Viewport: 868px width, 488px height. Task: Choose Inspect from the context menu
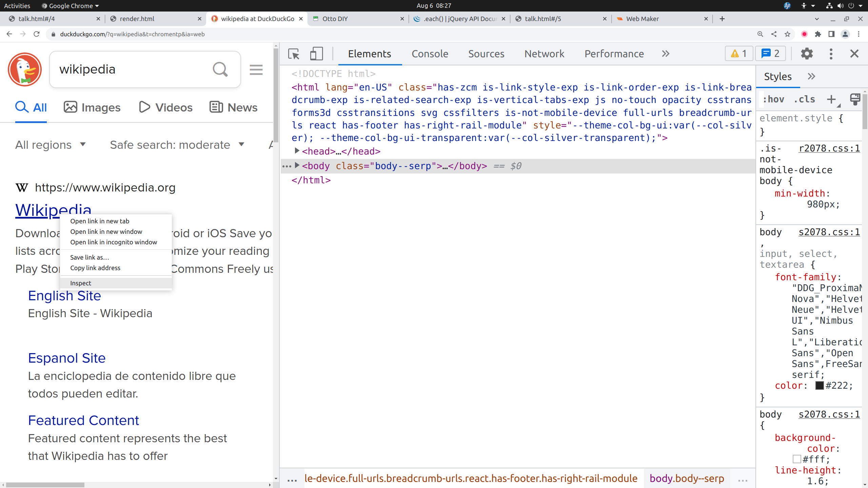tap(81, 283)
